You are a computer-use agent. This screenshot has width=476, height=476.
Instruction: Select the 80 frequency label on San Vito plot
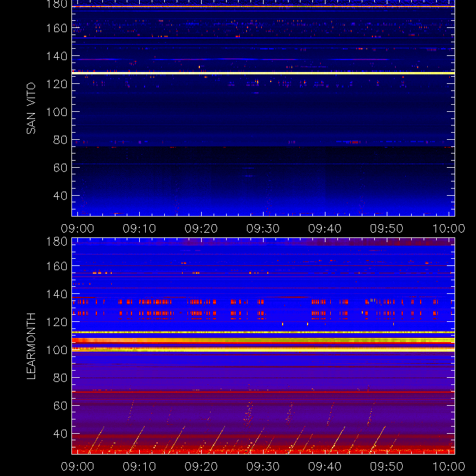coord(60,140)
